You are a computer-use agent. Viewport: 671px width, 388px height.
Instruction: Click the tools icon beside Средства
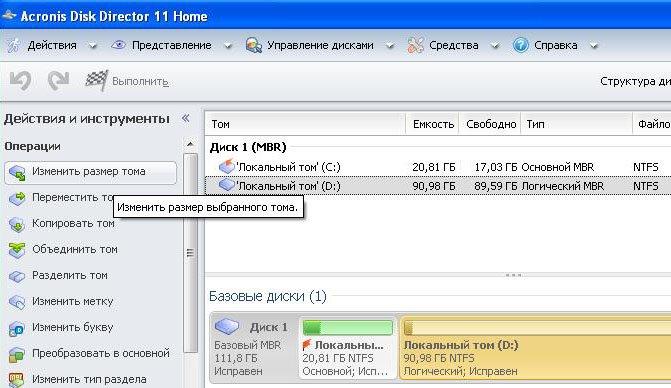(415, 45)
